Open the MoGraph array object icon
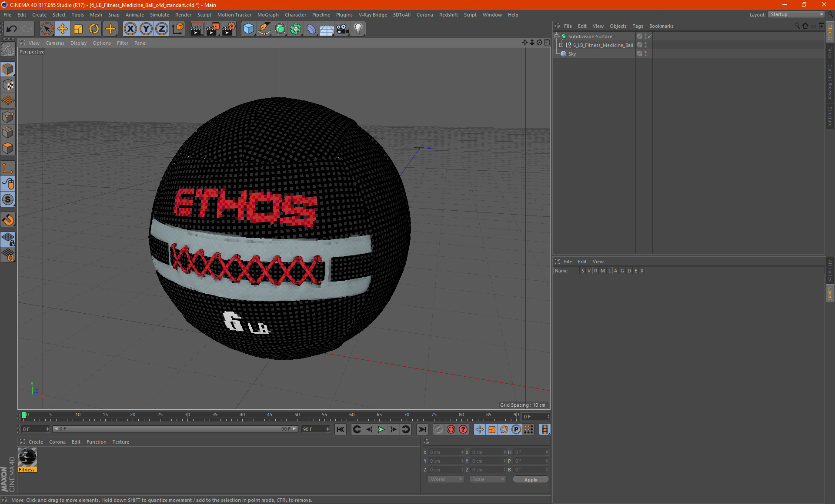The width and height of the screenshot is (835, 504). tap(296, 29)
